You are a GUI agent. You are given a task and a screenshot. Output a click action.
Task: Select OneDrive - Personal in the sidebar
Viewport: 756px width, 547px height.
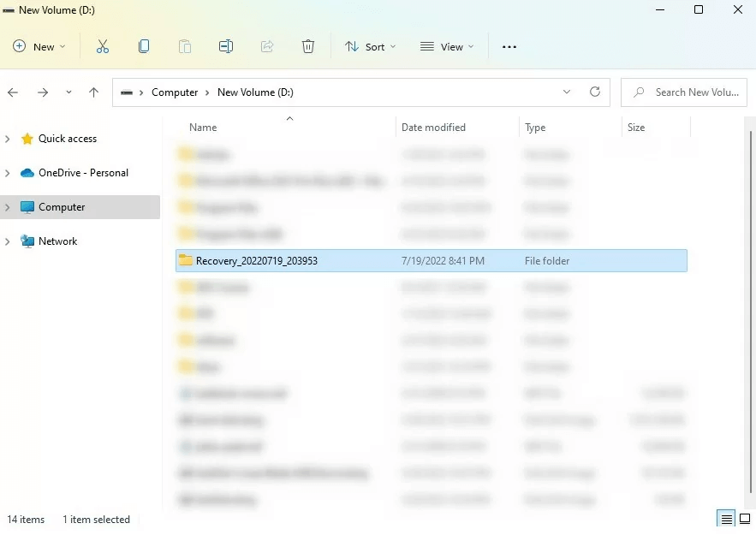(x=83, y=172)
